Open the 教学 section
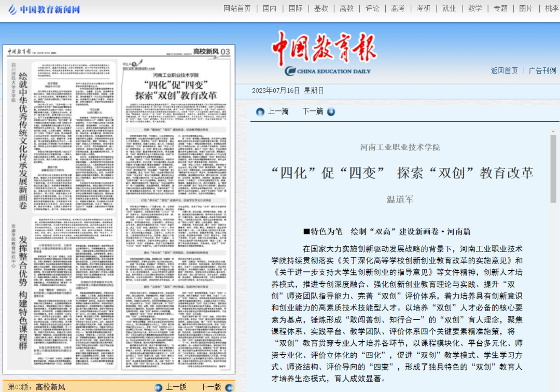This screenshot has height=392, width=560. 474,9
